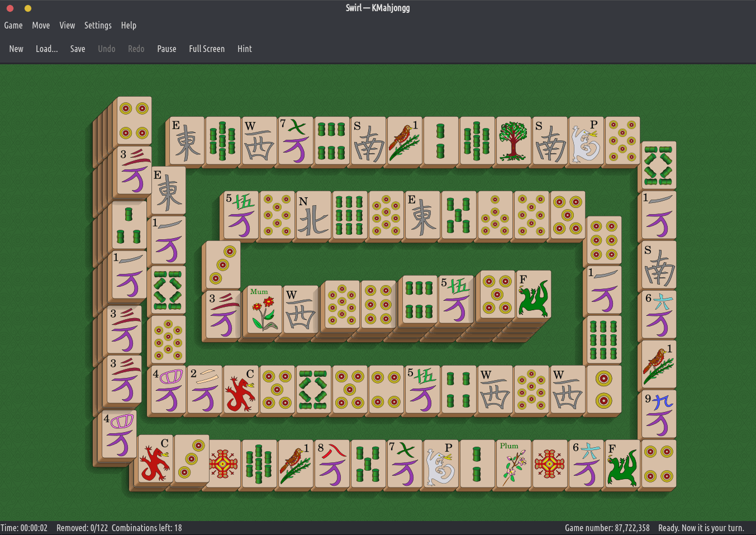Switch to Full Screen mode
This screenshot has height=535, width=756.
click(x=207, y=49)
